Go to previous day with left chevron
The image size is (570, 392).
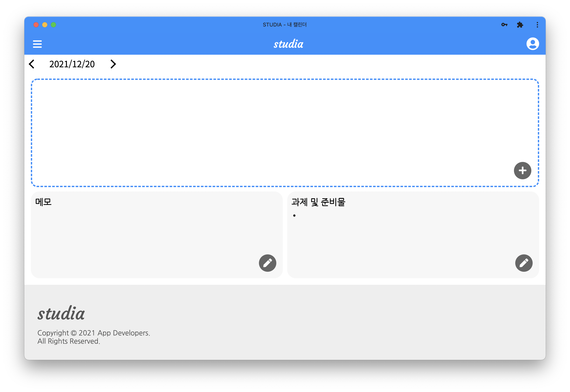click(32, 64)
